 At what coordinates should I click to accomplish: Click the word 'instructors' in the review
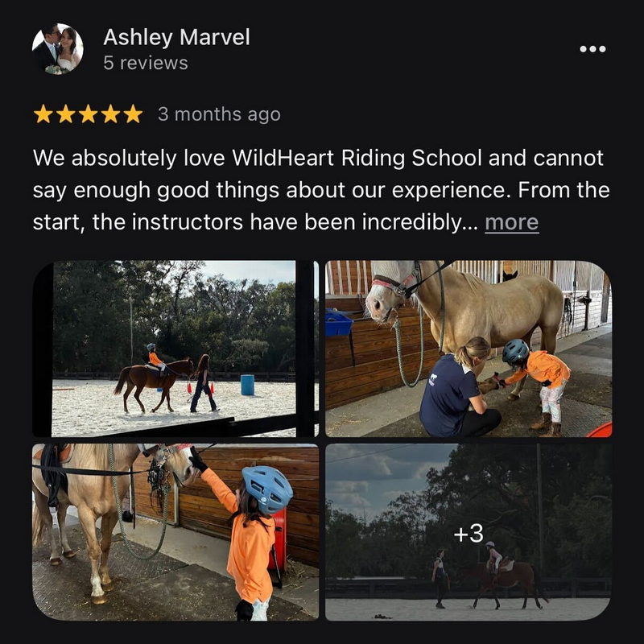(x=188, y=223)
